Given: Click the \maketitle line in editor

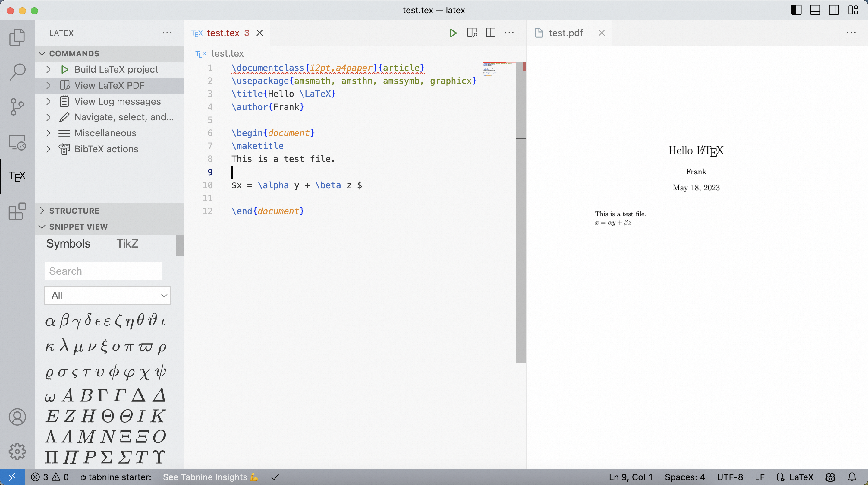Looking at the screenshot, I should tap(258, 146).
